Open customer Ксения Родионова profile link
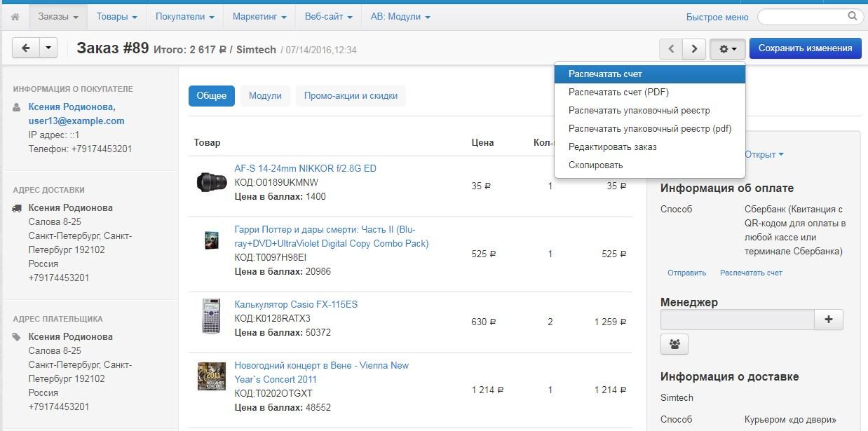Screen dimensions: 868x431 72,107
